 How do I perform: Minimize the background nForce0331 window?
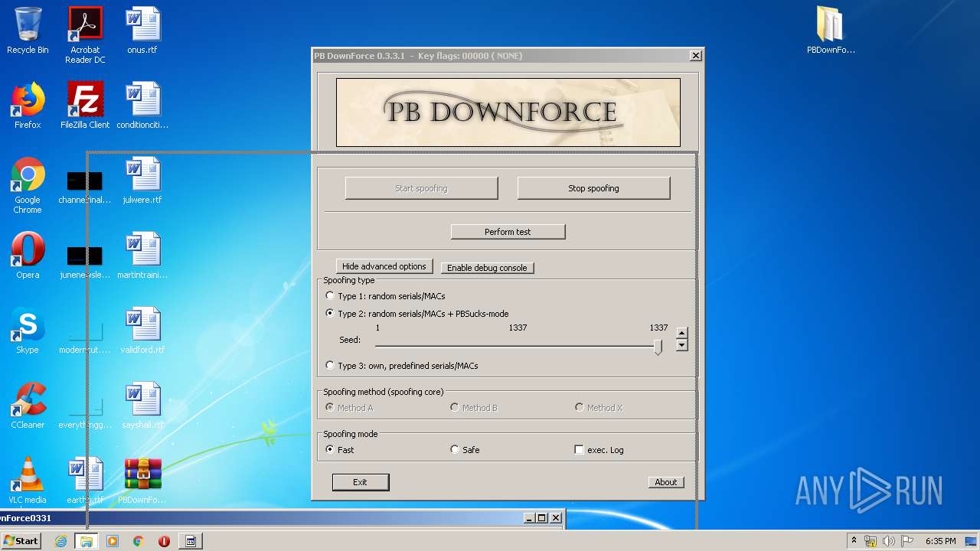click(529, 518)
